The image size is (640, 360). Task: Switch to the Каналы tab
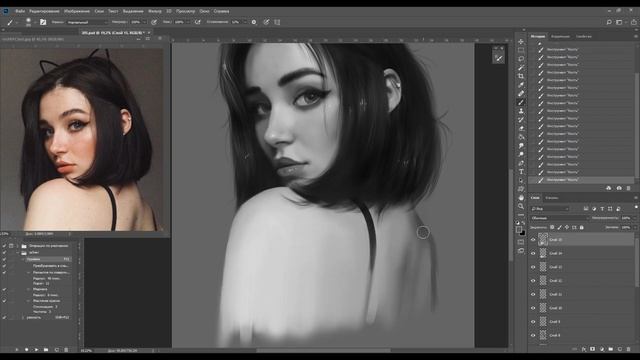[552, 198]
